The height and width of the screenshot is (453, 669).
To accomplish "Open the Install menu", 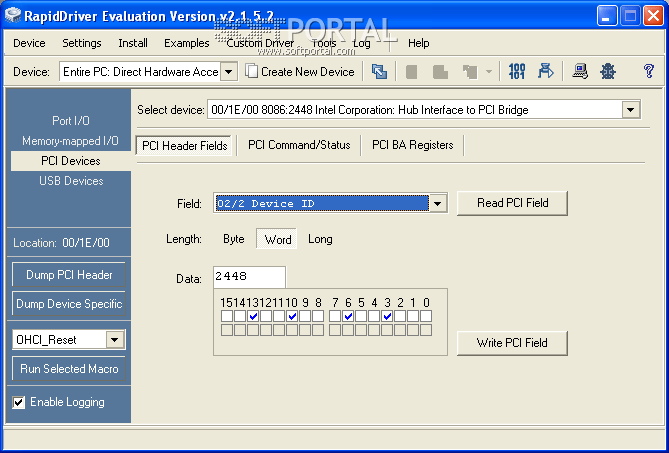I will click(133, 43).
